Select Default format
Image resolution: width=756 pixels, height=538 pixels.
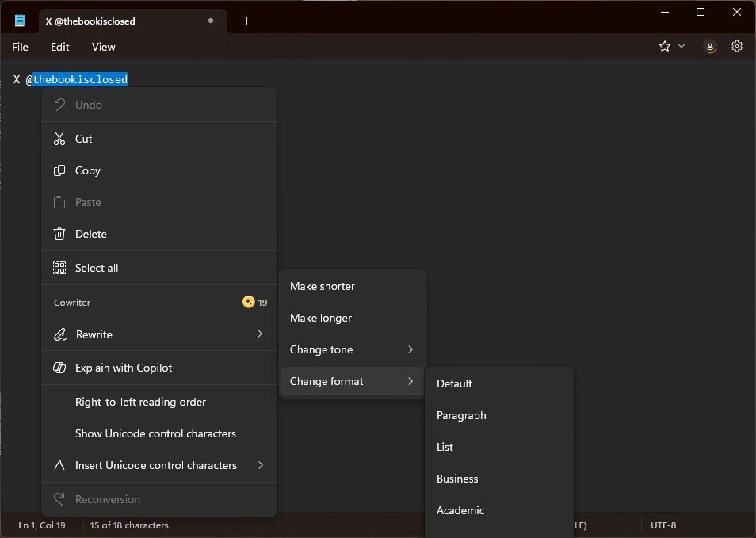(499, 383)
